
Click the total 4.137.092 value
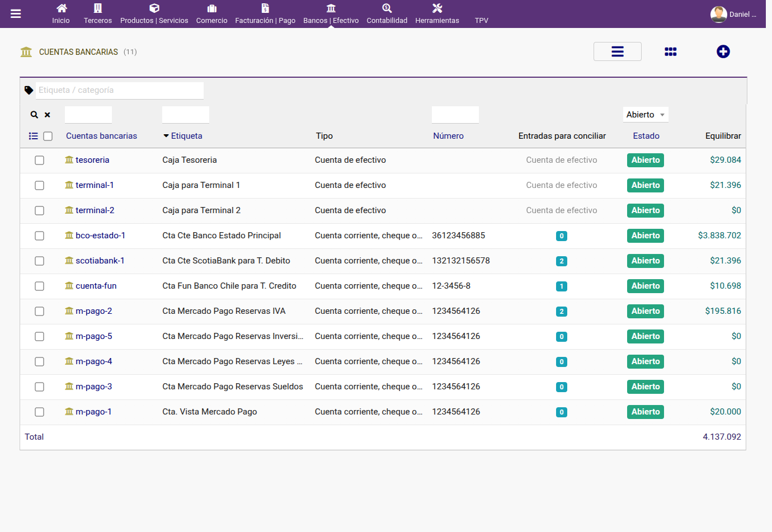tap(722, 437)
